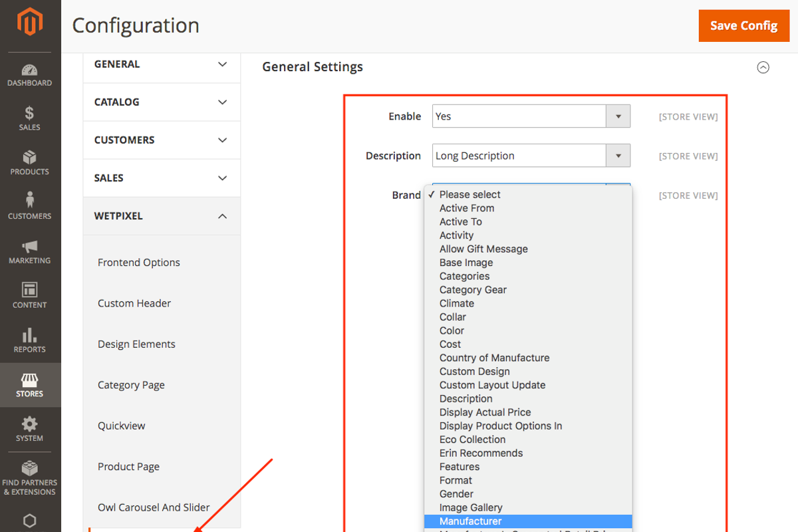The image size is (798, 532).
Task: Select Manufacturer in the Brand list
Action: 528,521
